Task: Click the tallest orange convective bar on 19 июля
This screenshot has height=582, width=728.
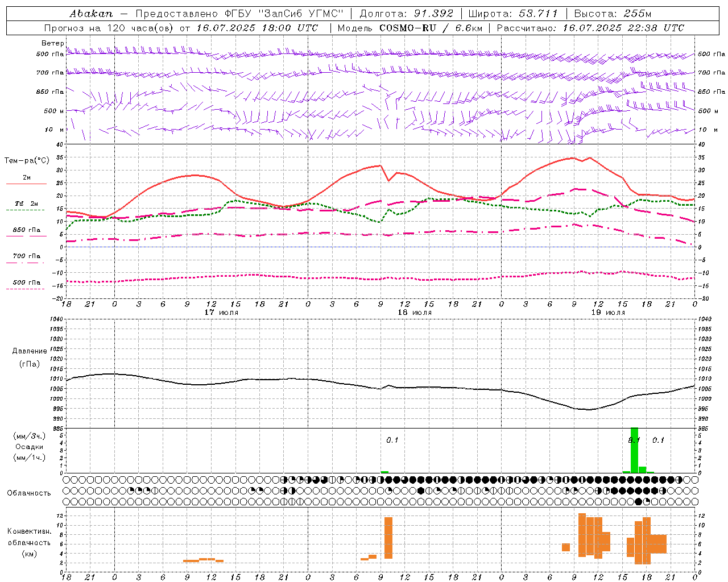Action: (582, 535)
